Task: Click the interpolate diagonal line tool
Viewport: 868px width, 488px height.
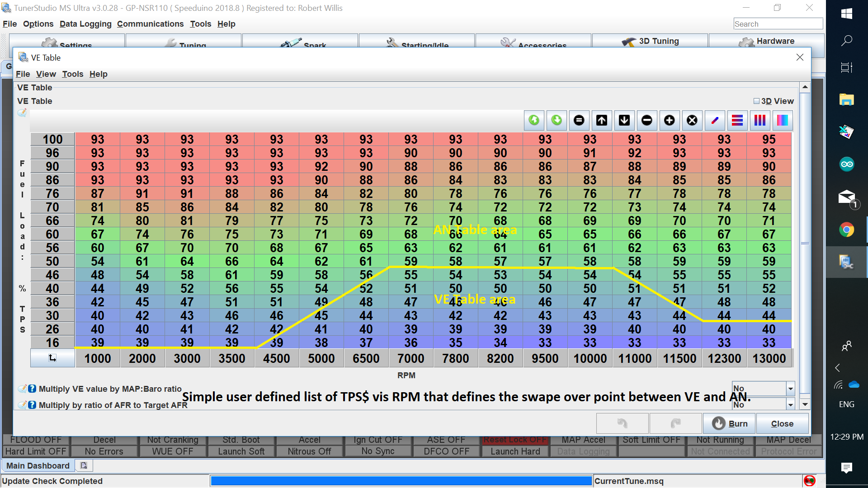Action: point(714,120)
